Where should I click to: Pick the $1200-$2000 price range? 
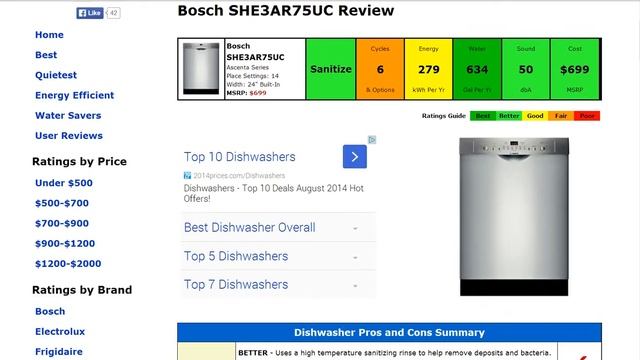pos(68,264)
